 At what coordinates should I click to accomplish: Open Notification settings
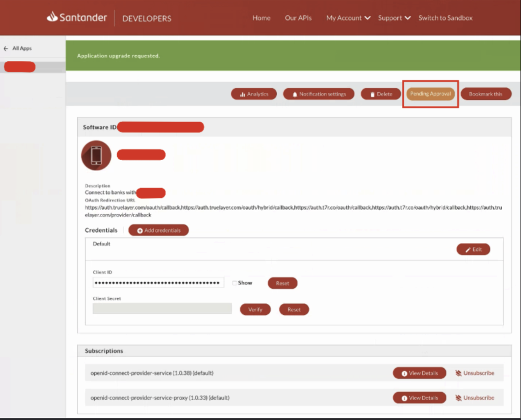(x=319, y=94)
